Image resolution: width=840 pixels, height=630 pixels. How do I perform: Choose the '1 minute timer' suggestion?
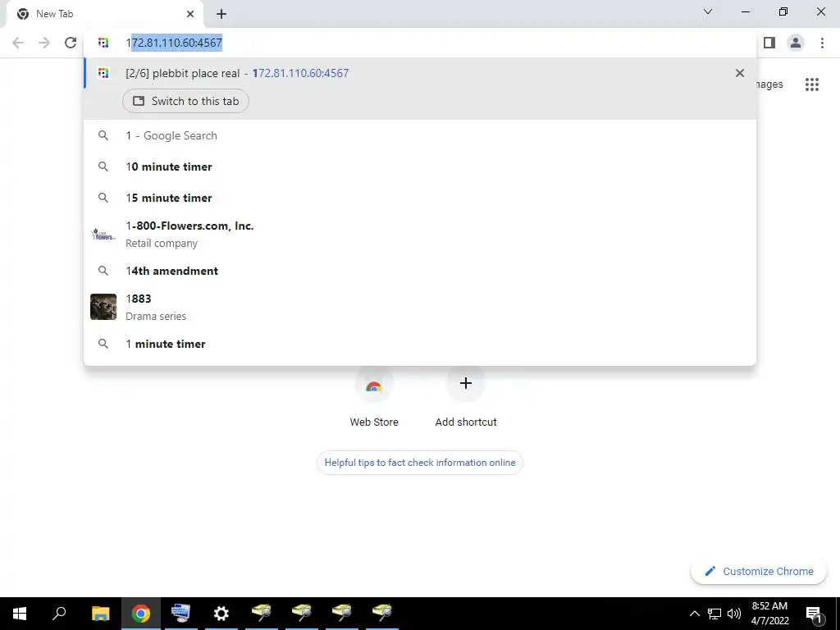(420, 344)
